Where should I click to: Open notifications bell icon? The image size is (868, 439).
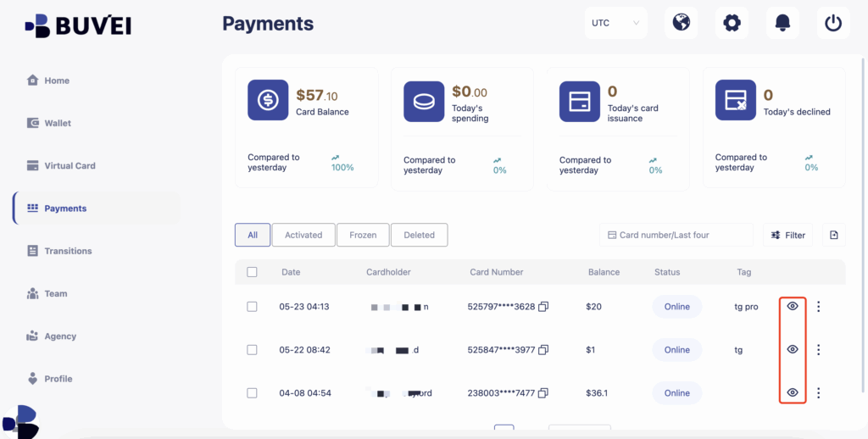tap(782, 23)
